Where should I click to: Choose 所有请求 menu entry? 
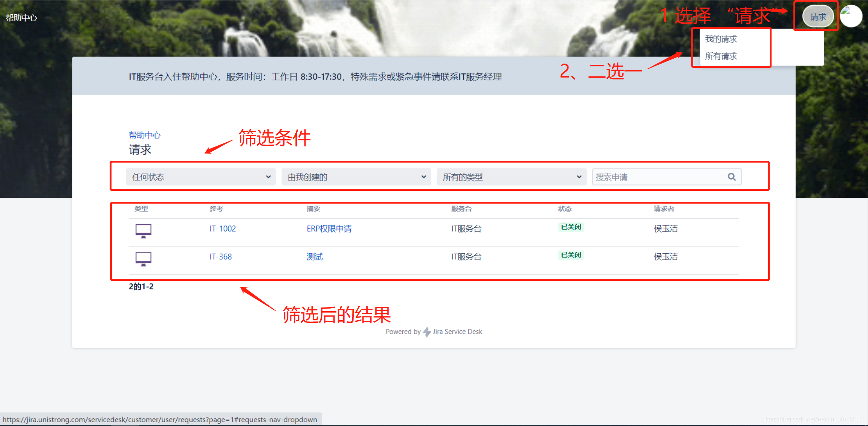point(721,56)
